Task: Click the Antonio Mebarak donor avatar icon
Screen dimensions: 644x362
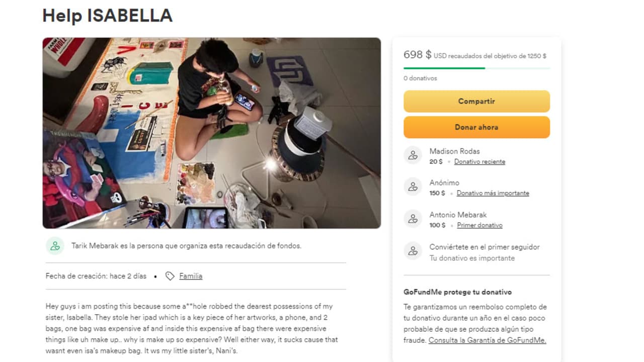Action: click(x=413, y=219)
